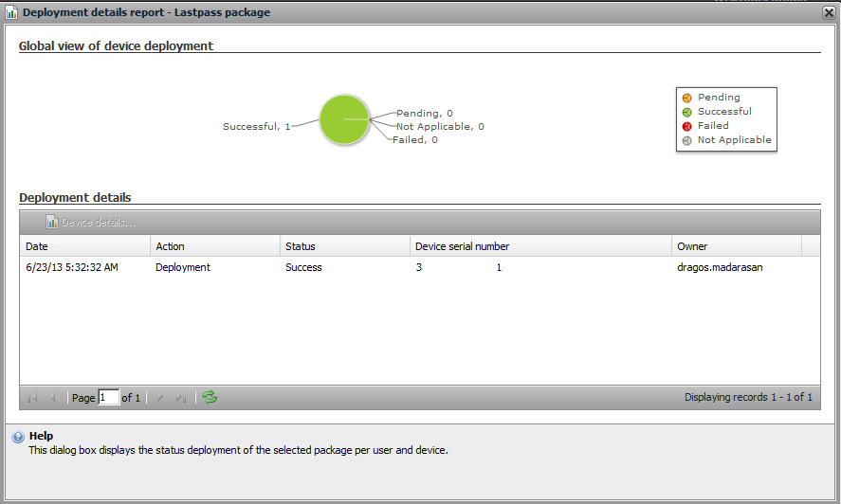Screen dimensions: 841x504
Task: Click the Owner column header
Action: 736,246
